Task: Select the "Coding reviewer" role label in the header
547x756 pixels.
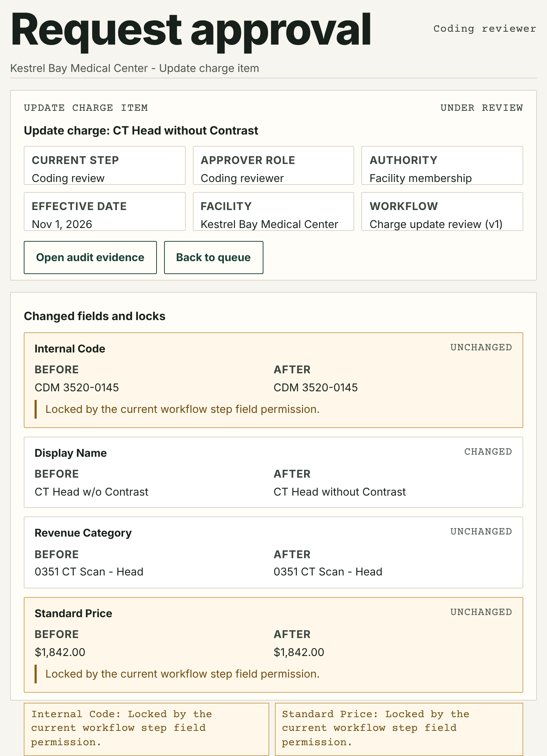Action: pos(484,29)
